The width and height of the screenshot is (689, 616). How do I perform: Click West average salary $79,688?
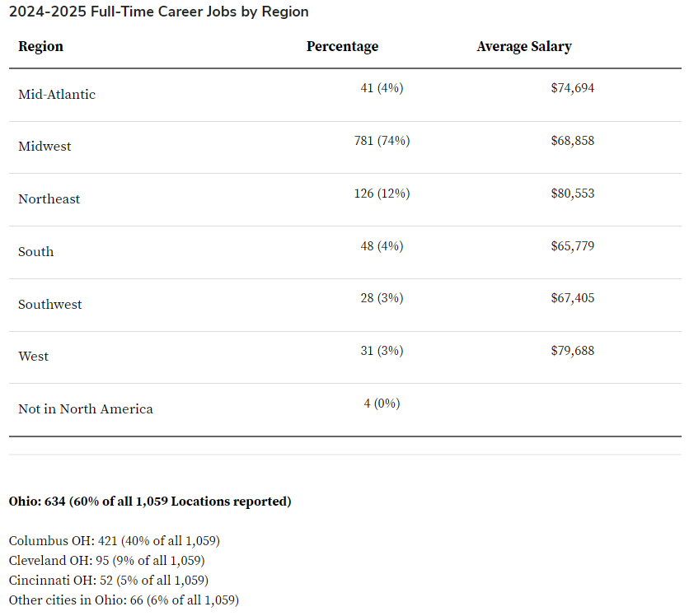[x=573, y=350]
